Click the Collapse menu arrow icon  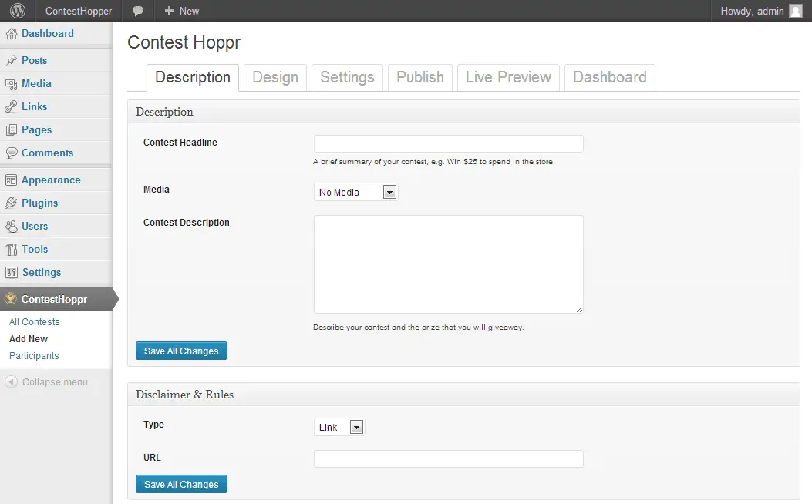[x=12, y=382]
